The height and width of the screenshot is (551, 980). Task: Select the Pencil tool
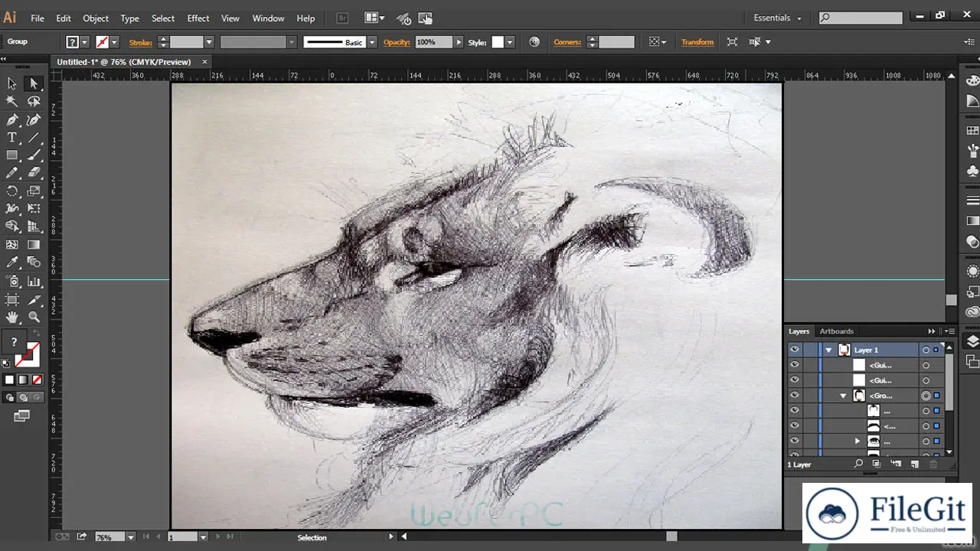12,174
